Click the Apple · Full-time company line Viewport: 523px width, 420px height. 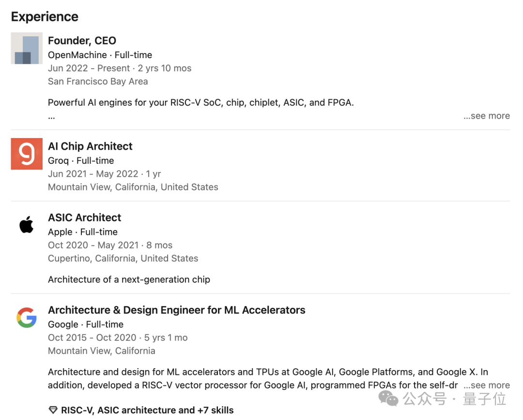[82, 232]
